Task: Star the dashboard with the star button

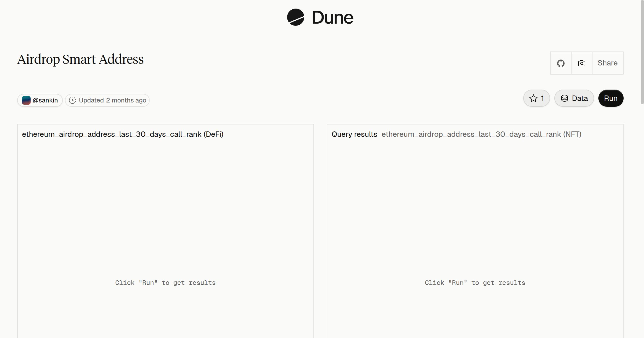Action: point(537,98)
